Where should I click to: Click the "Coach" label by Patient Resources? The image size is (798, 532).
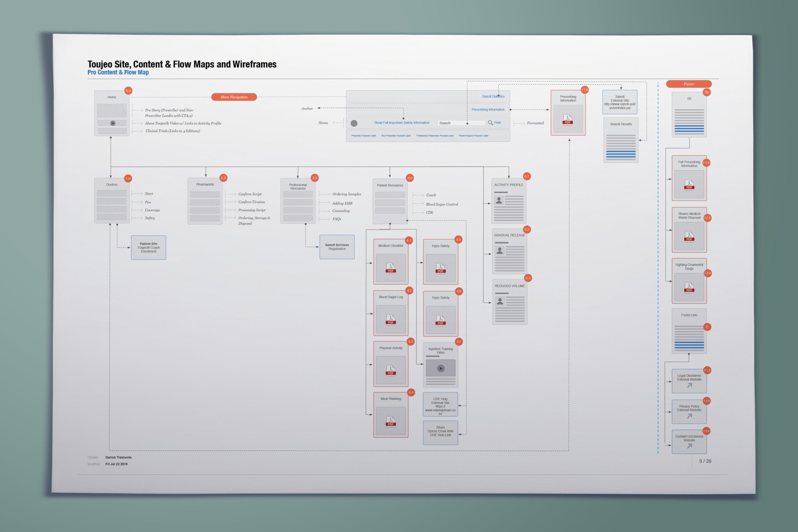coord(431,195)
